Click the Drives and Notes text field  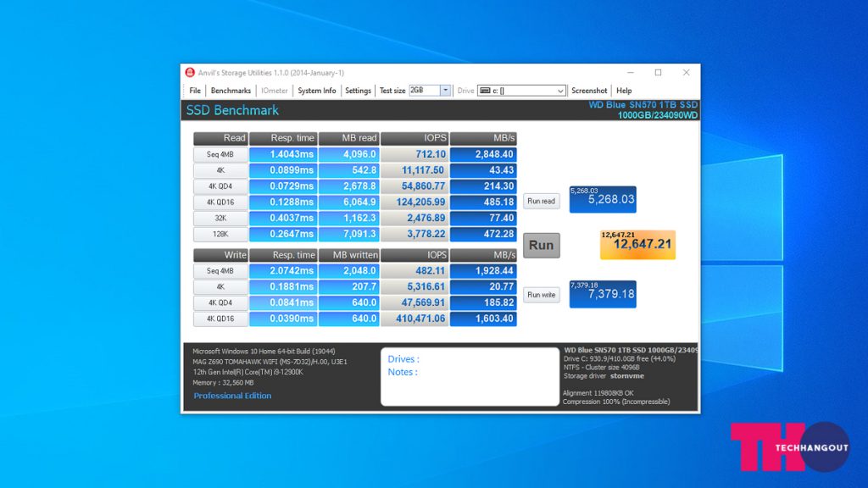click(x=470, y=376)
